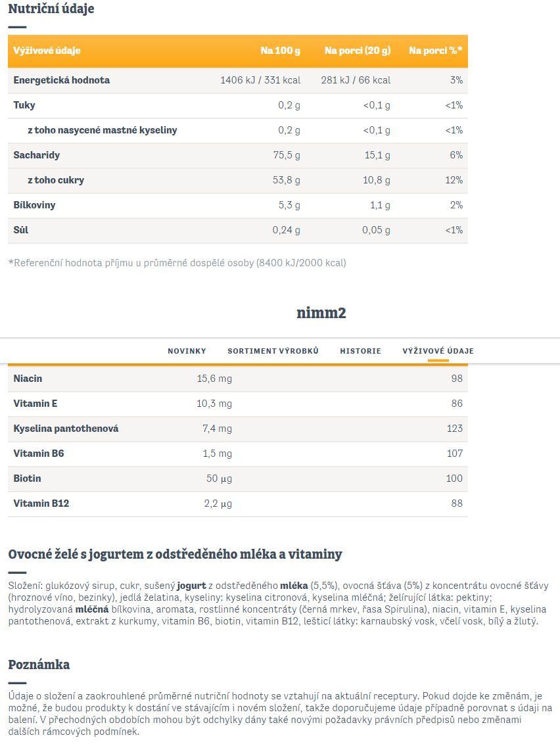Click the Bílkoviny row label

click(34, 205)
